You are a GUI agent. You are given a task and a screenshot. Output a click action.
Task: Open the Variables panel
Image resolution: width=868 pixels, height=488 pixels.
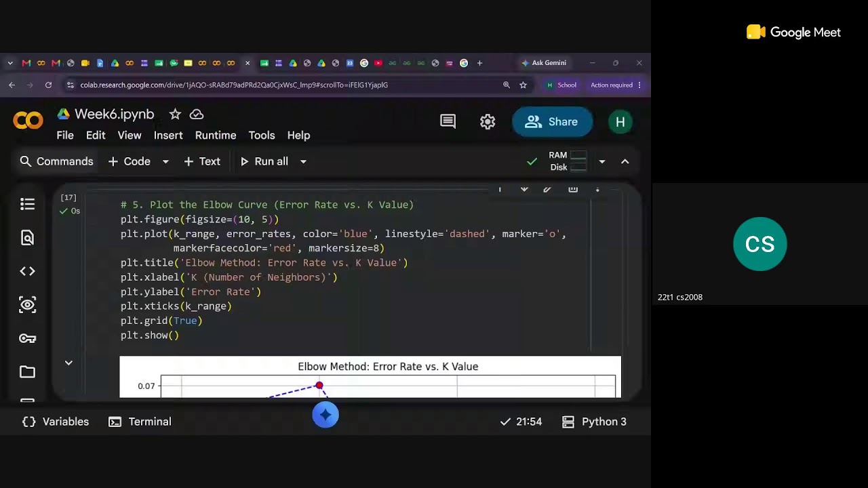pos(56,422)
